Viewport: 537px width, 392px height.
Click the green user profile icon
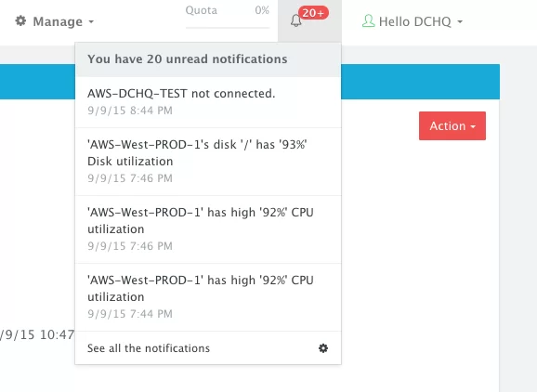click(x=369, y=20)
